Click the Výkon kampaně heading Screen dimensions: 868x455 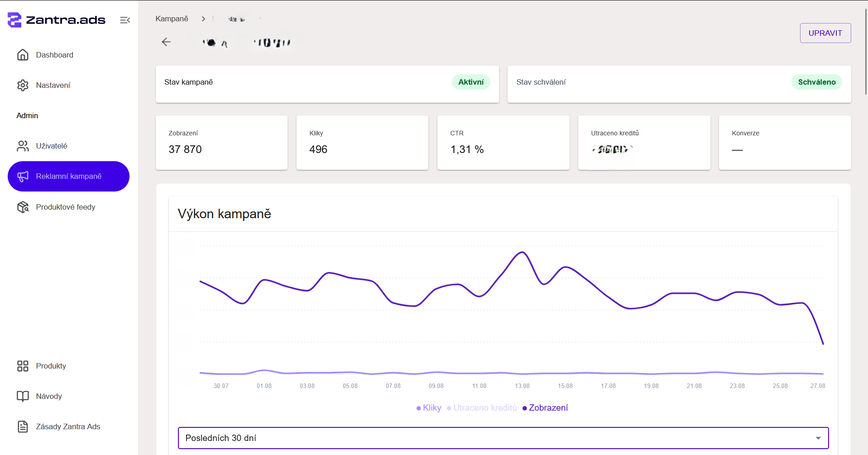click(224, 214)
